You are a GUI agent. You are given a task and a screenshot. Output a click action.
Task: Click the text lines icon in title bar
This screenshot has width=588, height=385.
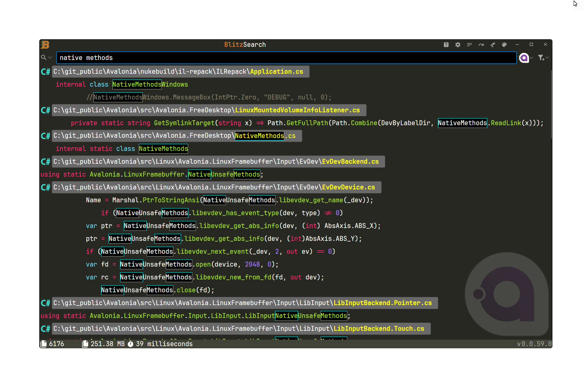[x=469, y=45]
